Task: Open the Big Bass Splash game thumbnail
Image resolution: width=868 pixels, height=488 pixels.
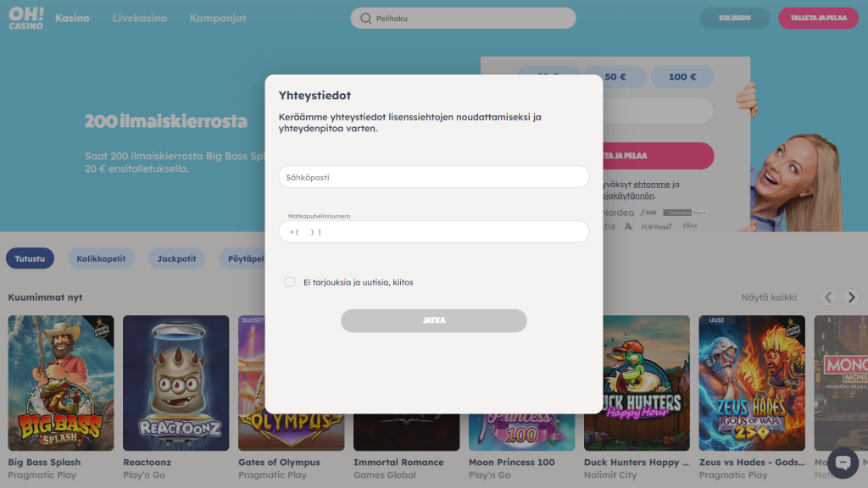Action: pos(61,383)
